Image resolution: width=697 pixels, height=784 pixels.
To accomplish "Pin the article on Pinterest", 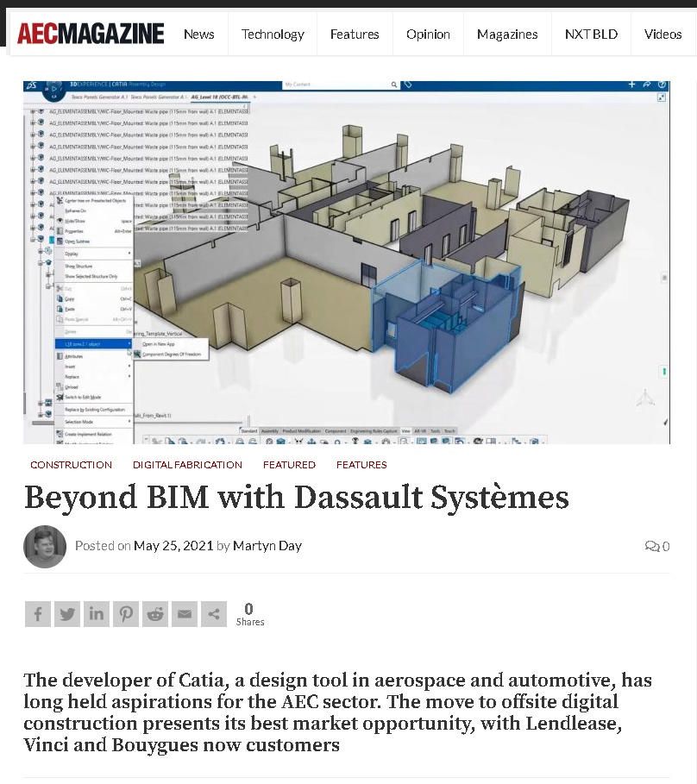I will coord(125,614).
